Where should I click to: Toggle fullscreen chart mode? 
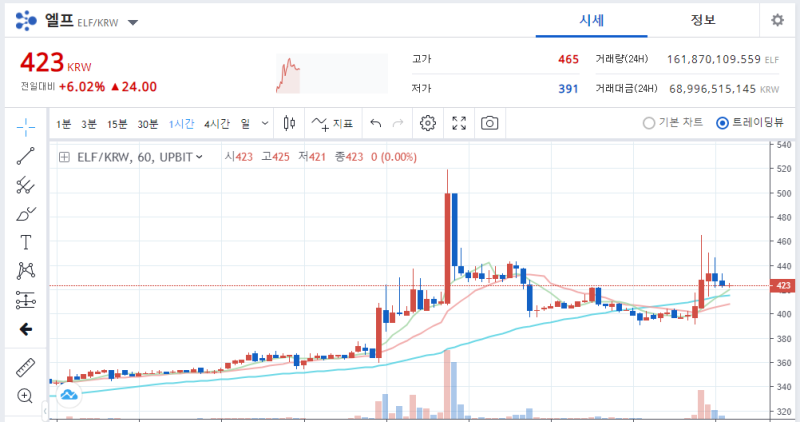pyautogui.click(x=459, y=123)
